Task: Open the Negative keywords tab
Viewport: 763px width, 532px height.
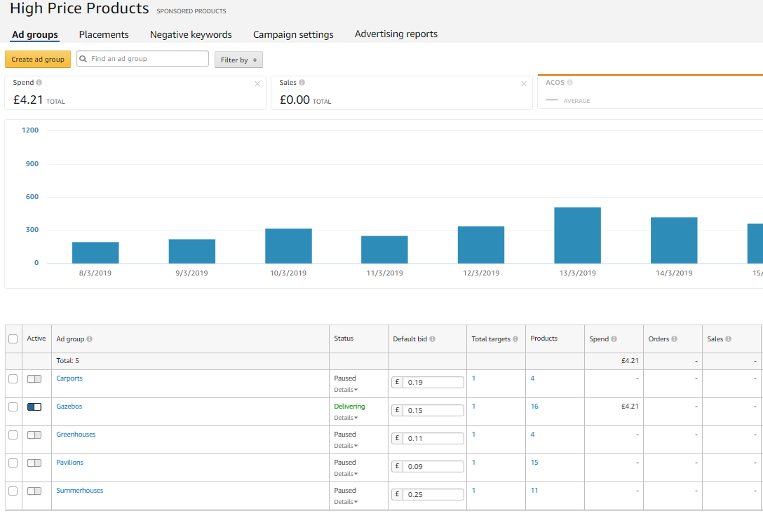Action: click(191, 34)
